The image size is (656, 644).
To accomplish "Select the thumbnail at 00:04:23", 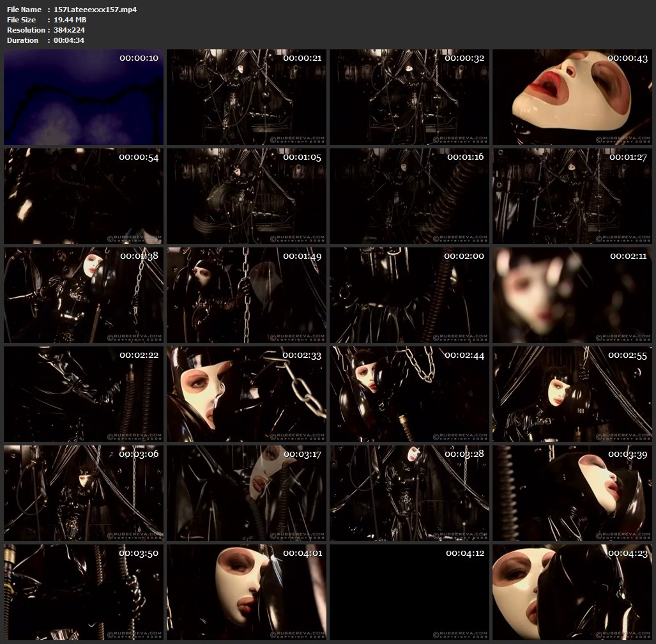I will pyautogui.click(x=572, y=592).
